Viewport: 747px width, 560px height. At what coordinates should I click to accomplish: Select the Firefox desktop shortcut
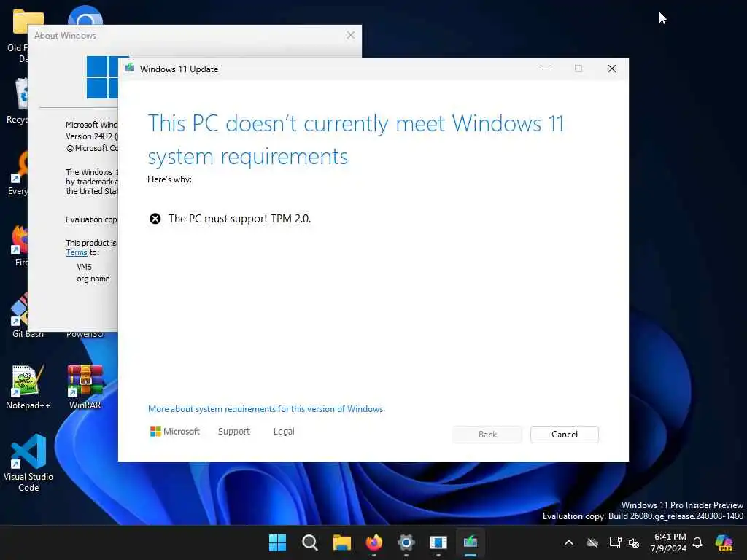pyautogui.click(x=20, y=245)
